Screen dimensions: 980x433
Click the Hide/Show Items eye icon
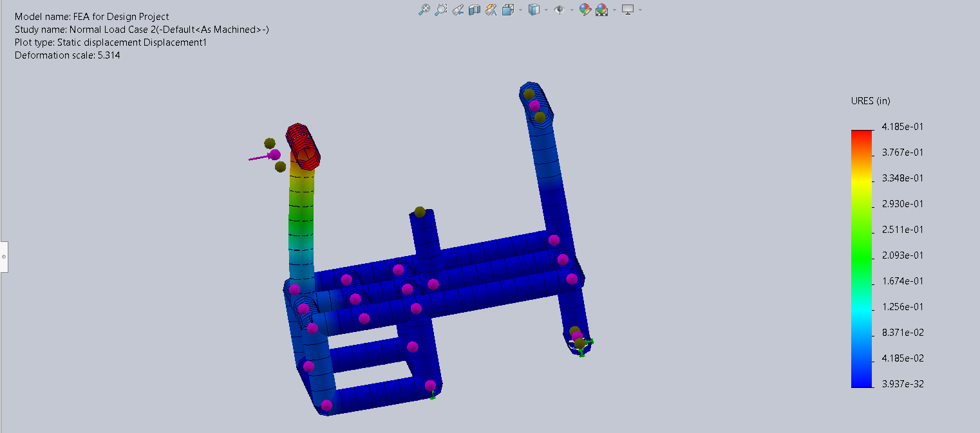click(x=560, y=10)
